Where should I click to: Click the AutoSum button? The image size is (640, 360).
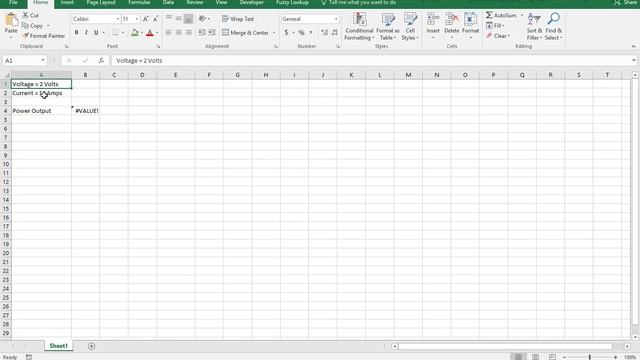501,15
